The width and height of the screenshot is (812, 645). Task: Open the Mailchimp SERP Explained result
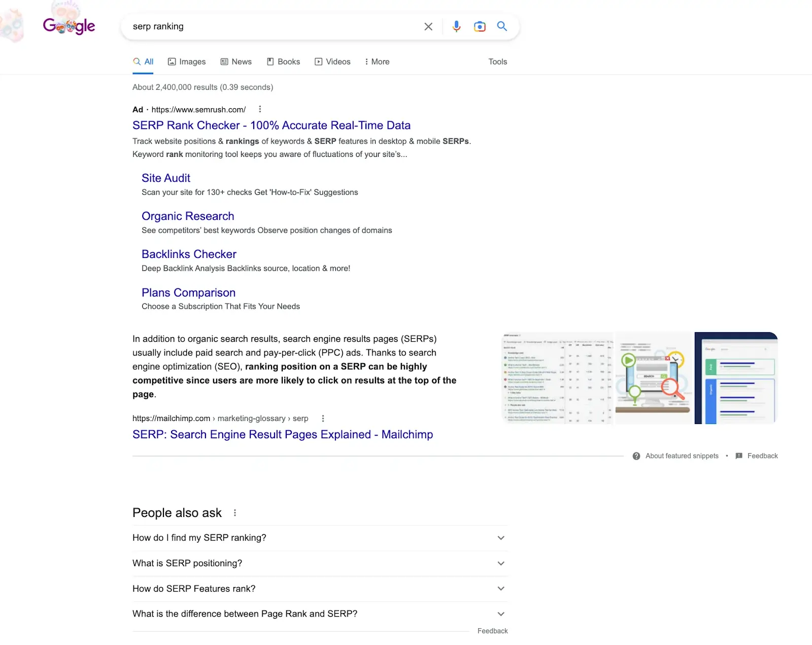click(x=282, y=435)
